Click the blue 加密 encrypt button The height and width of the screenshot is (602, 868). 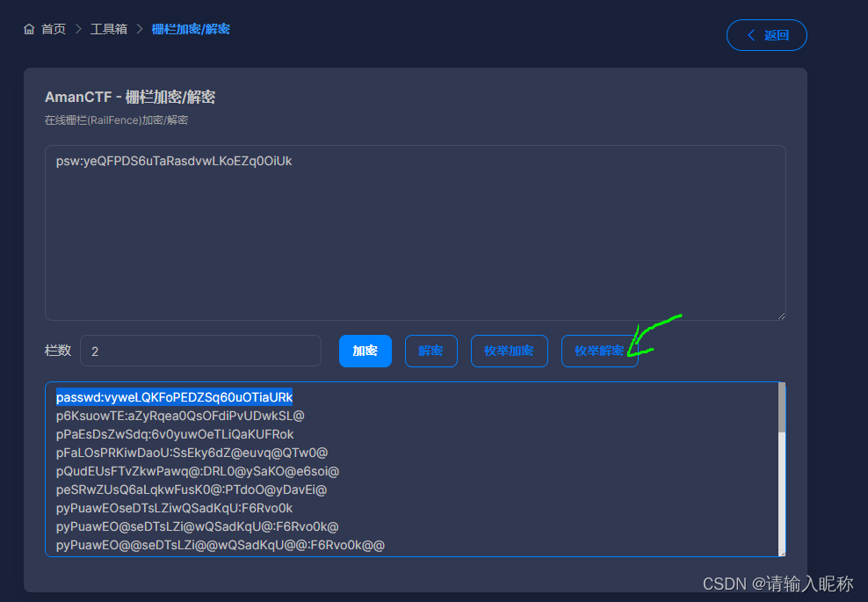tap(365, 351)
